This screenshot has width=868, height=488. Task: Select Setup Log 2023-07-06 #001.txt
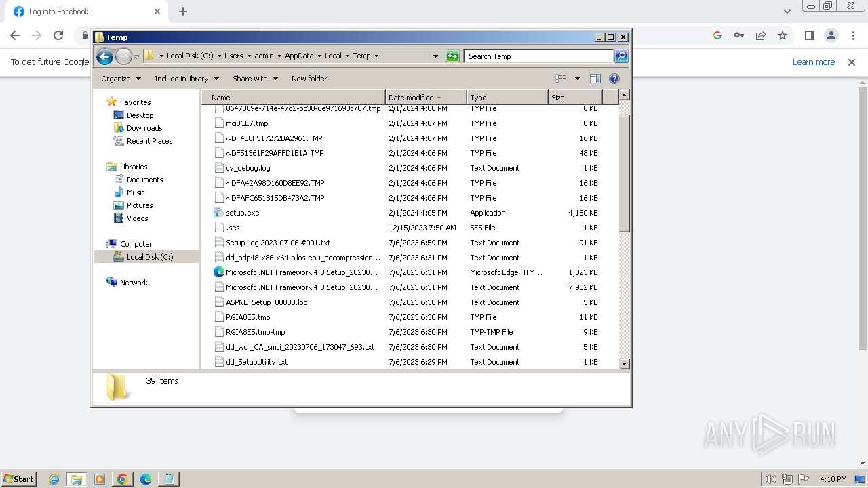278,243
